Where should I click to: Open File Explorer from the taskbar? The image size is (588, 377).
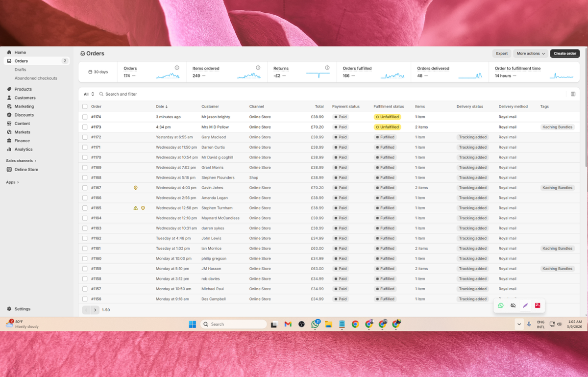[328, 324]
